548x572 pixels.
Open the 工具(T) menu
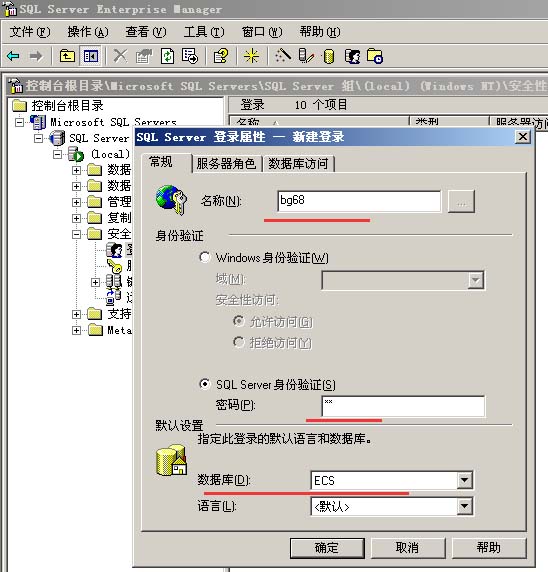[204, 32]
